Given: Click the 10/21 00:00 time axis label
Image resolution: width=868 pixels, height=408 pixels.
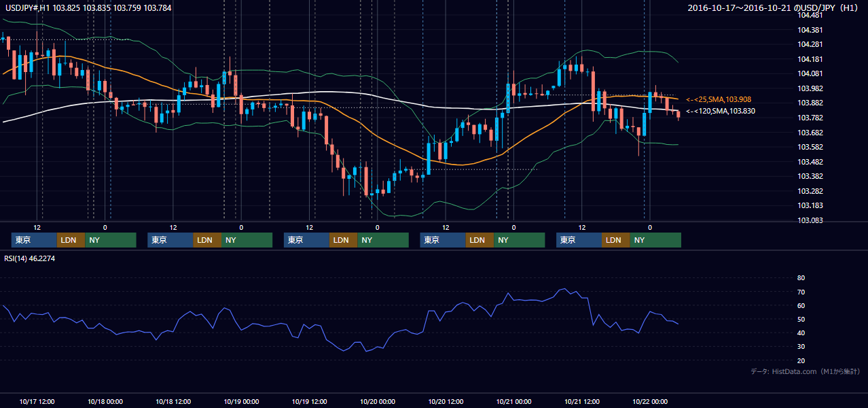Looking at the screenshot, I should (514, 401).
